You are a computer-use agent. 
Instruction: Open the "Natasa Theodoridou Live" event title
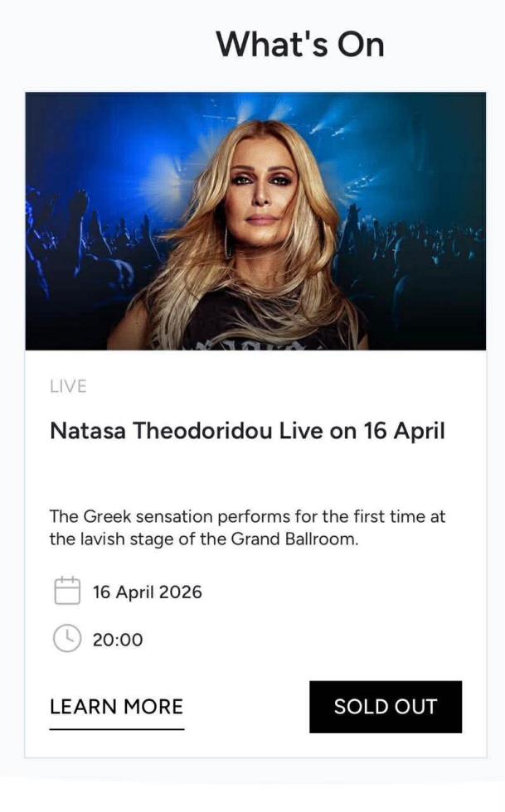[x=247, y=432]
